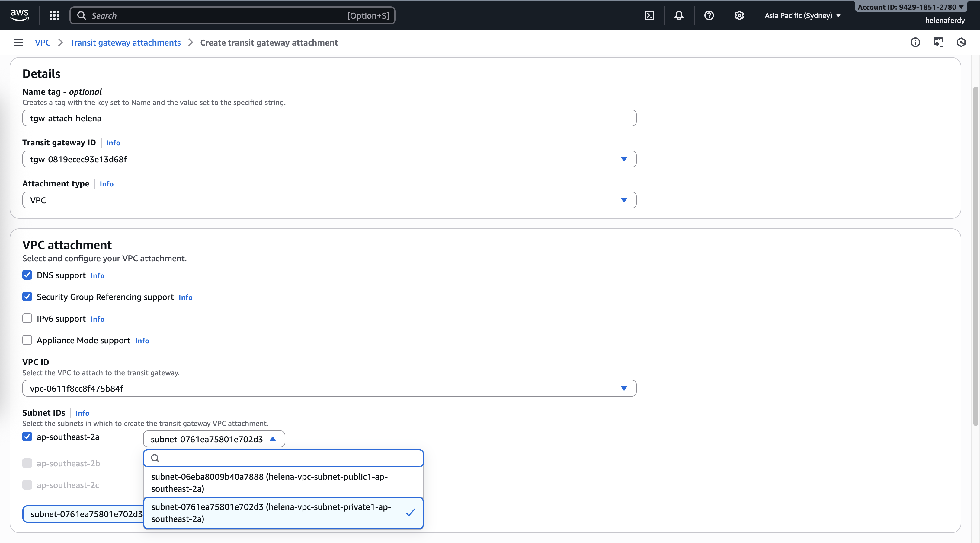The width and height of the screenshot is (980, 543).
Task: Toggle the side navigation hamburger menu
Action: coord(19,42)
